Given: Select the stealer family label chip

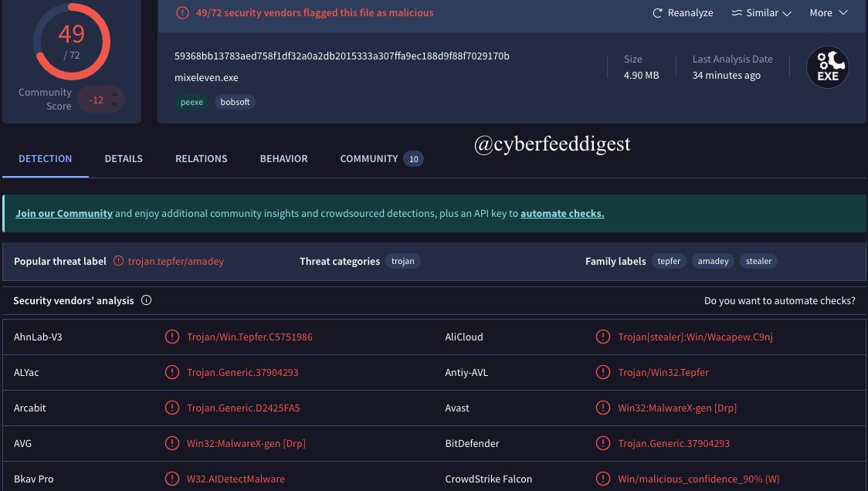Looking at the screenshot, I should (x=758, y=261).
